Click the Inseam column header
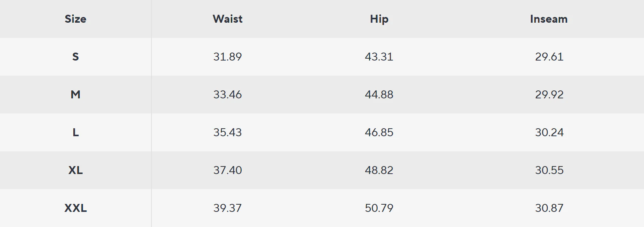This screenshot has width=644, height=227. coord(548,19)
